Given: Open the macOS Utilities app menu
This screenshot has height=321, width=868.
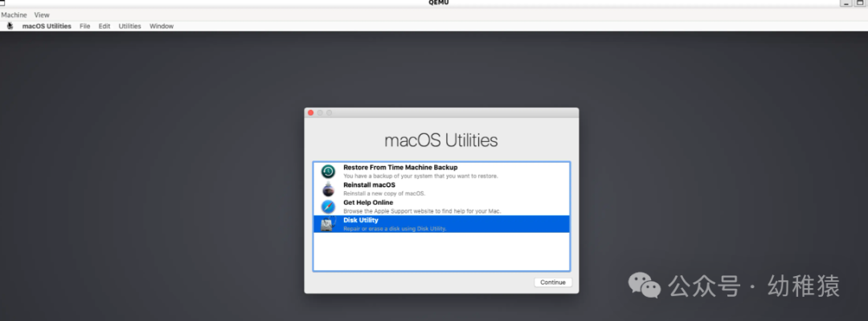Looking at the screenshot, I should [47, 26].
